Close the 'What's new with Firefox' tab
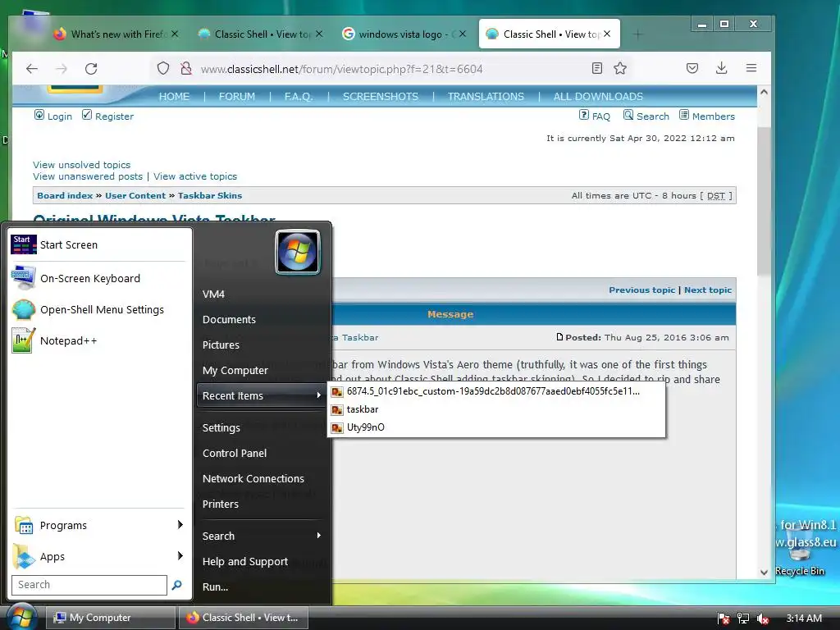Image resolution: width=840 pixels, height=630 pixels. 175,34
